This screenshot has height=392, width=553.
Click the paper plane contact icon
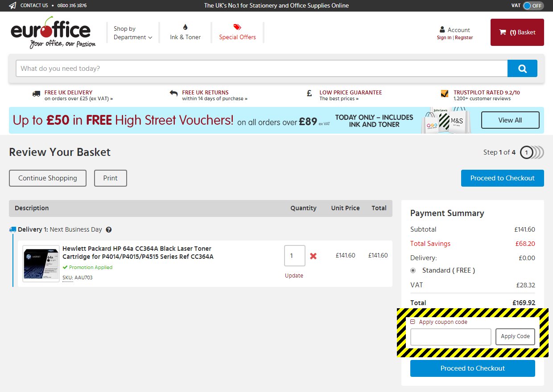click(12, 6)
